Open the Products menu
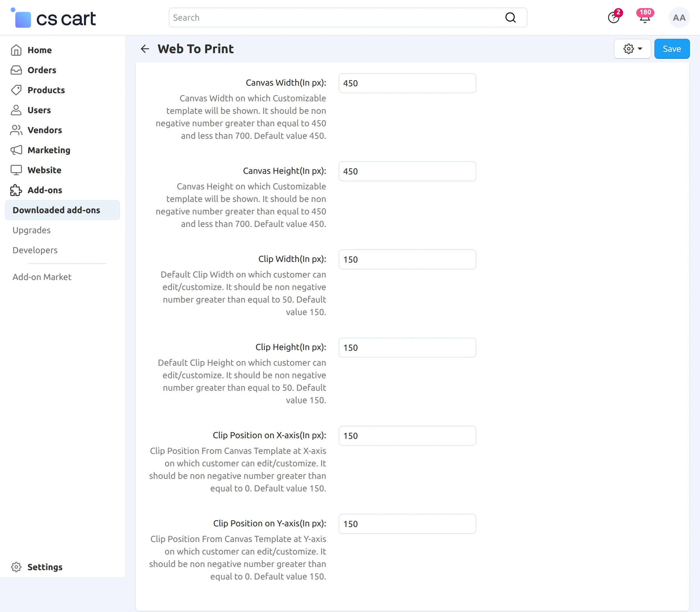This screenshot has width=700, height=612. 46,90
